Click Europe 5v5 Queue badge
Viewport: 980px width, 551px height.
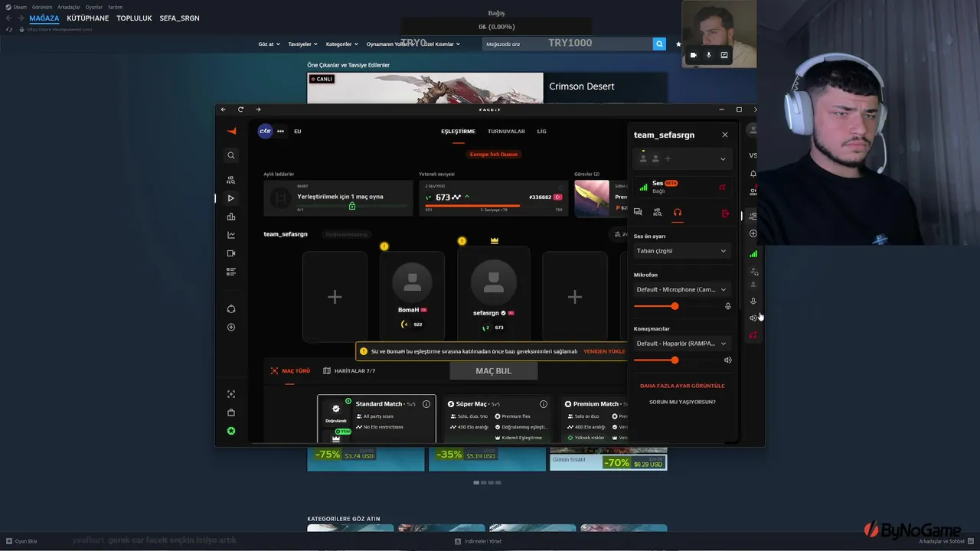click(x=494, y=154)
